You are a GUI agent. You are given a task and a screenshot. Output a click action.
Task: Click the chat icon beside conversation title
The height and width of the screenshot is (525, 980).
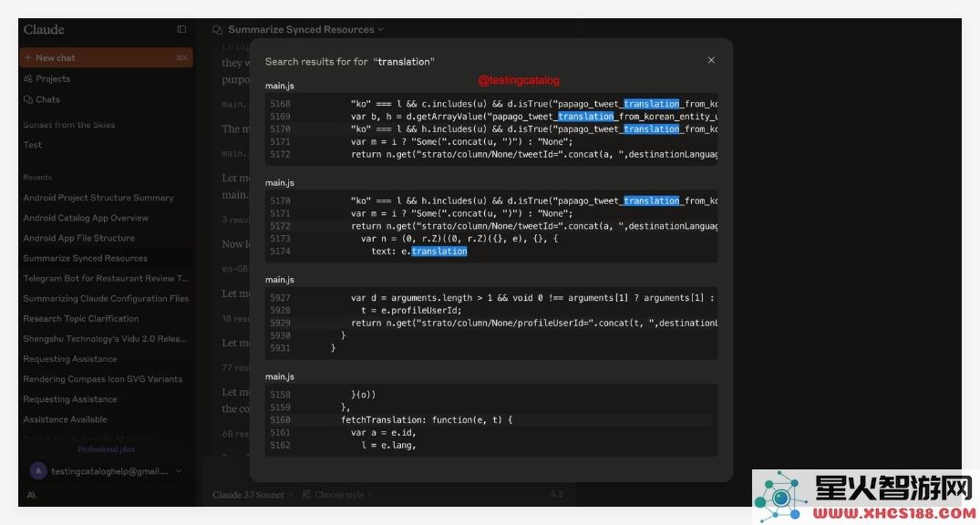pos(218,29)
